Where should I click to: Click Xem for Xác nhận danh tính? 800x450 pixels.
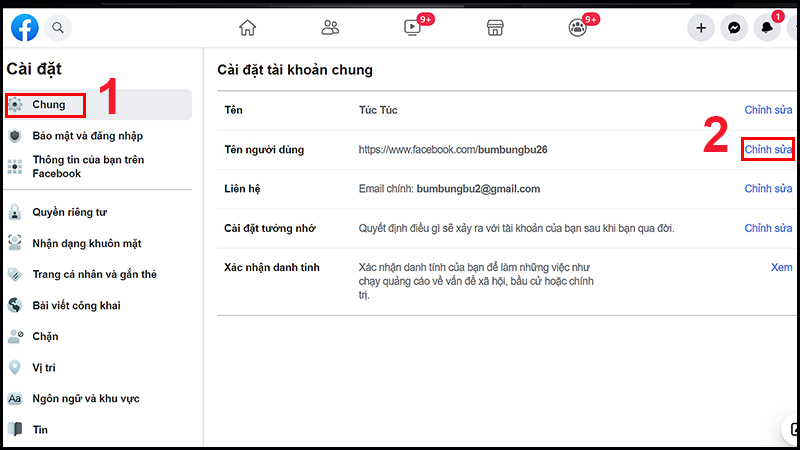781,267
